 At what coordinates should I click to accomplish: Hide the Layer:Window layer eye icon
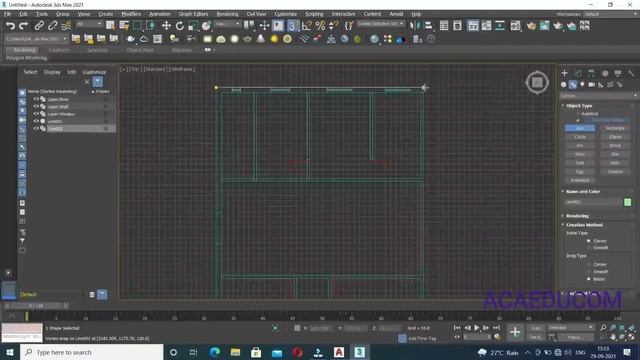pyautogui.click(x=36, y=114)
